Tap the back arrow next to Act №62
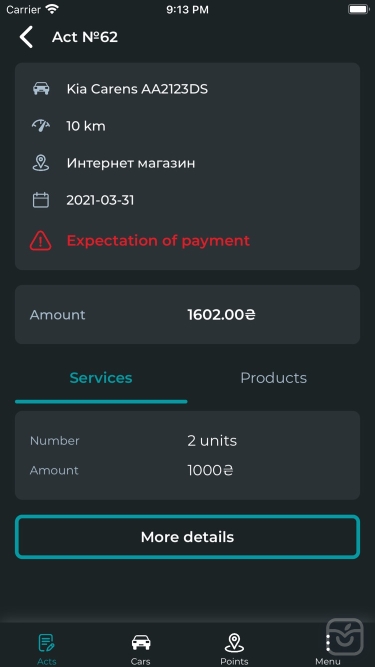Viewport: 375px width, 667px height. click(26, 37)
